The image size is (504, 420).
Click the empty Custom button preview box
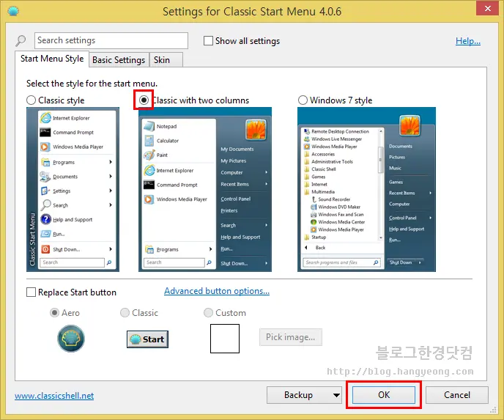click(225, 339)
